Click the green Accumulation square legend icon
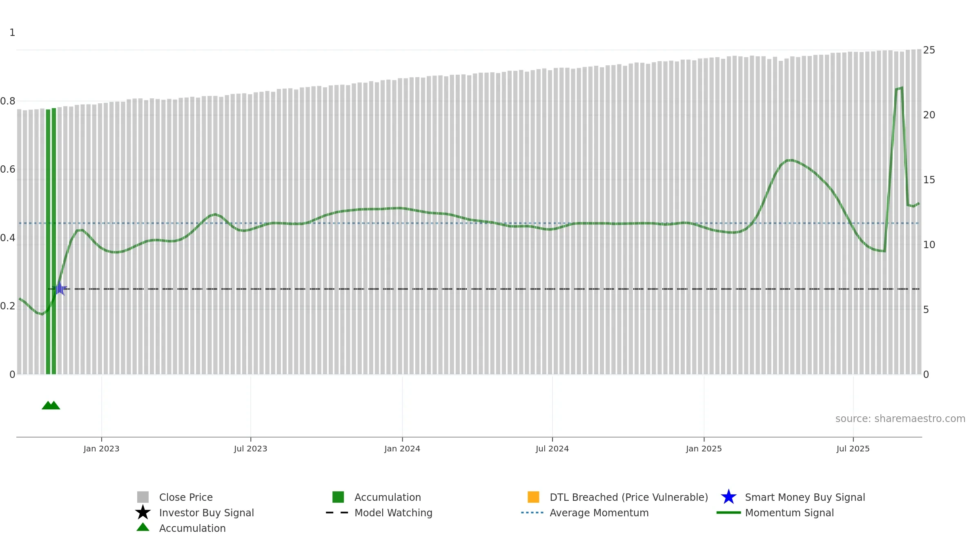Viewport: 980px width, 551px height. click(338, 497)
